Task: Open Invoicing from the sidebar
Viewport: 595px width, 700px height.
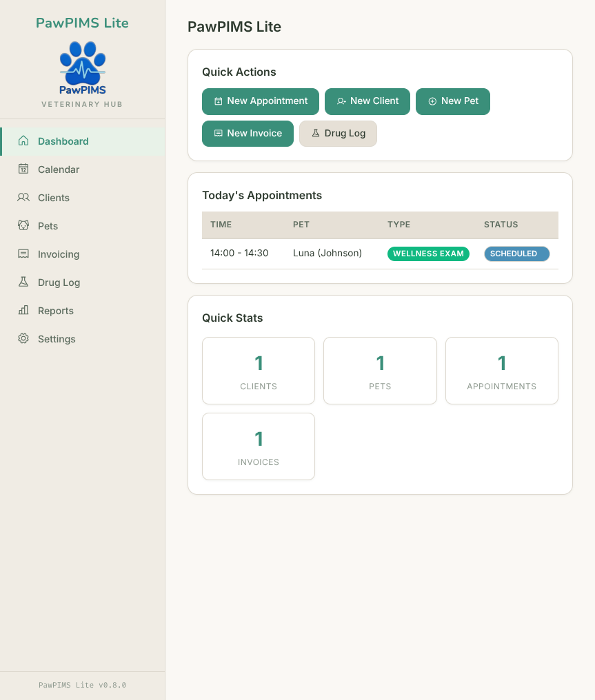Action: (83, 254)
